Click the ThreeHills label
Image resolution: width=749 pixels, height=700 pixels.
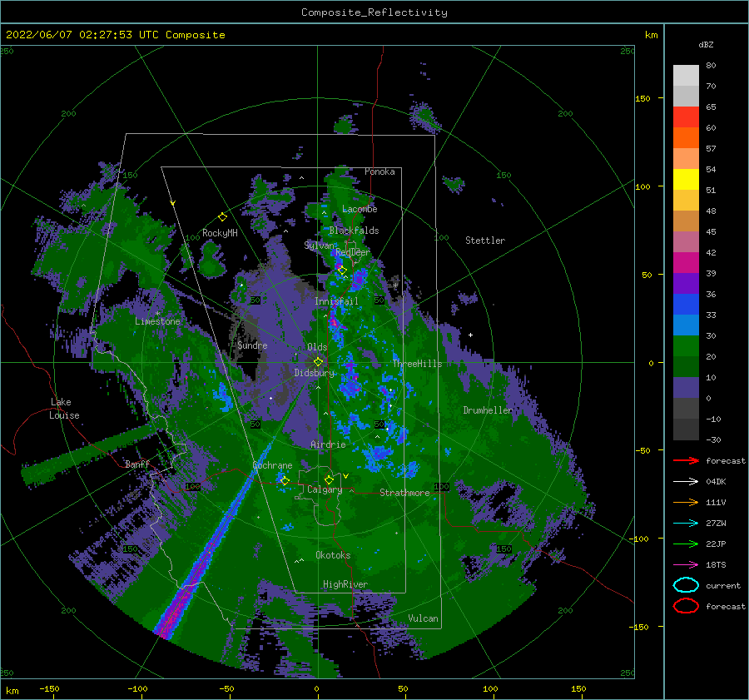(417, 364)
